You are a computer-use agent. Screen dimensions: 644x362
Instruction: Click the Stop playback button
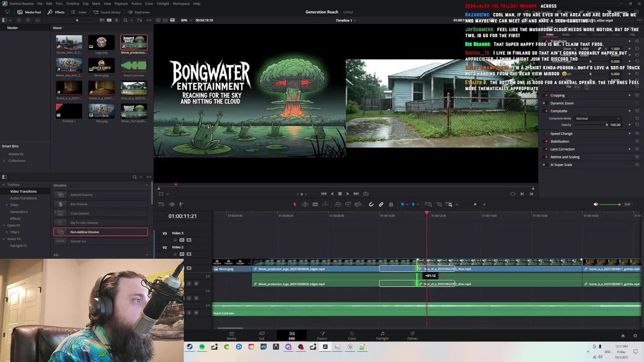[340, 194]
